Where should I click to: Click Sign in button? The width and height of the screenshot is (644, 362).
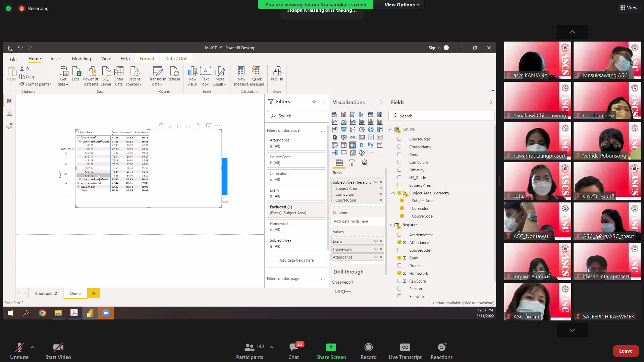coord(435,48)
